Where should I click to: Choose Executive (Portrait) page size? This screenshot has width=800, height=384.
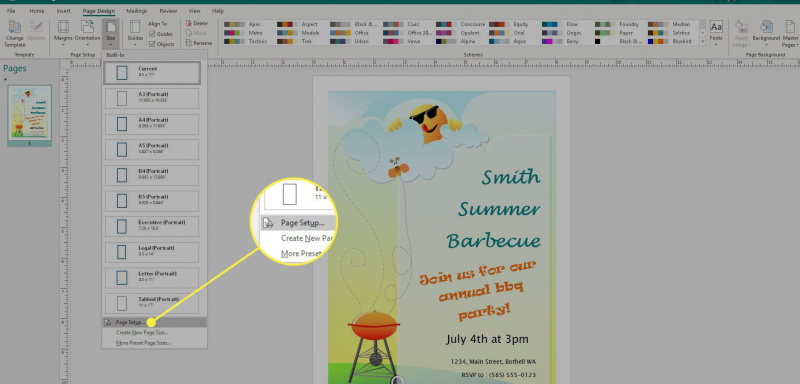152,226
